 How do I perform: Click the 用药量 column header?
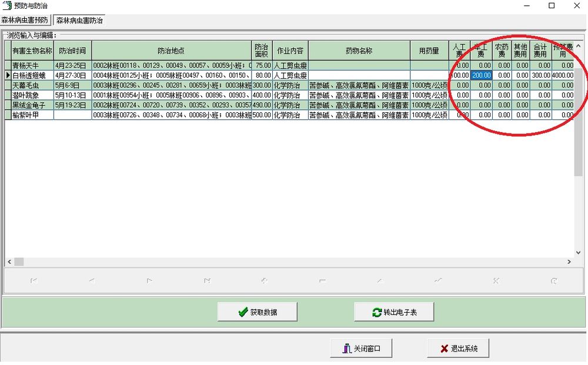coord(429,51)
